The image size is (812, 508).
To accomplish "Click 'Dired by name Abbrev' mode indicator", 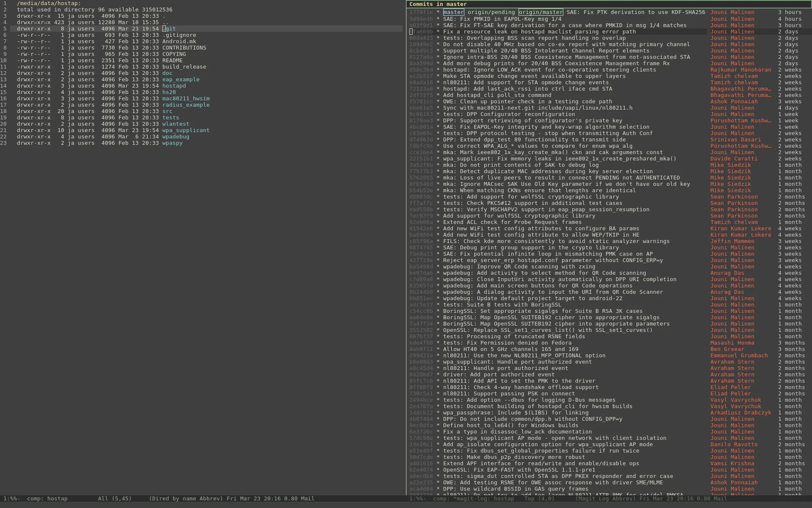I will coord(186,499).
